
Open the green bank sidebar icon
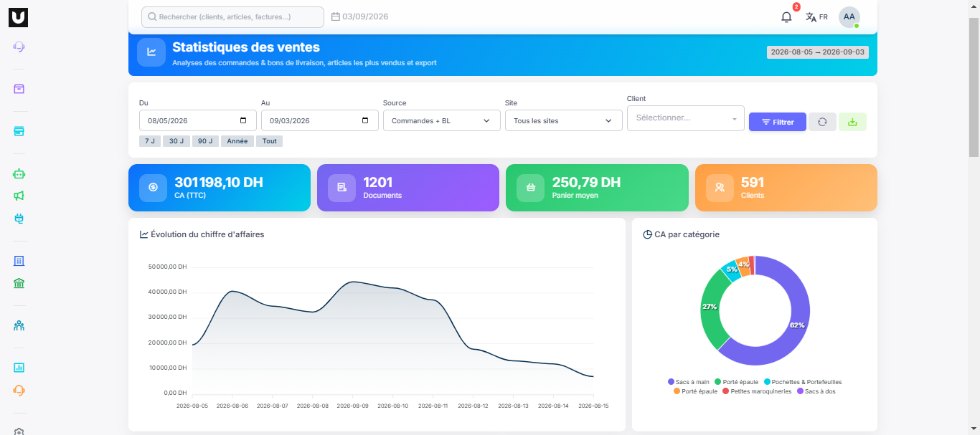click(x=19, y=283)
